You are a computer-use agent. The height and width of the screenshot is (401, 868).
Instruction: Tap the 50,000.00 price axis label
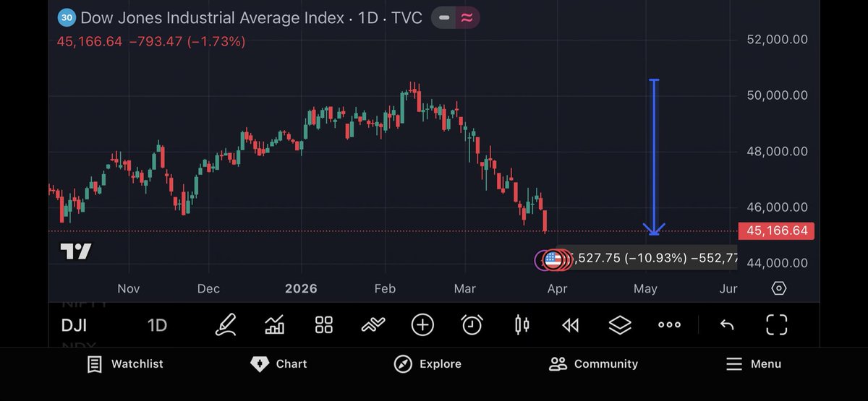pos(777,95)
